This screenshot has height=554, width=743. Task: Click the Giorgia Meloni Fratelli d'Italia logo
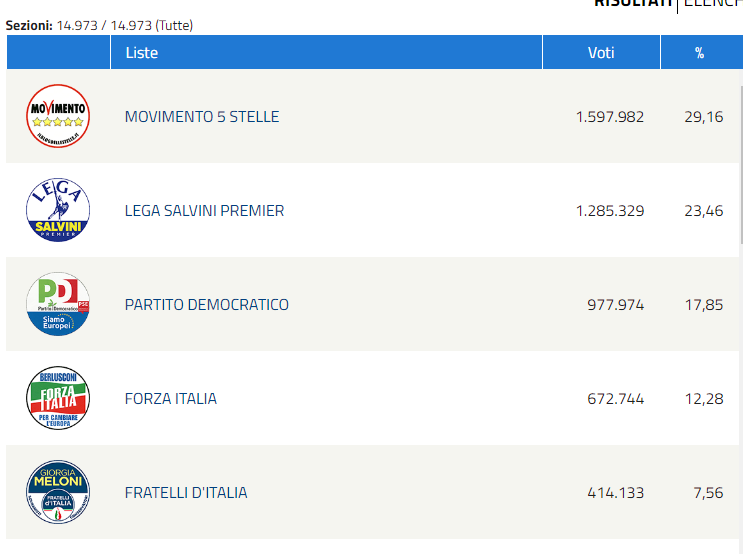[x=58, y=492]
